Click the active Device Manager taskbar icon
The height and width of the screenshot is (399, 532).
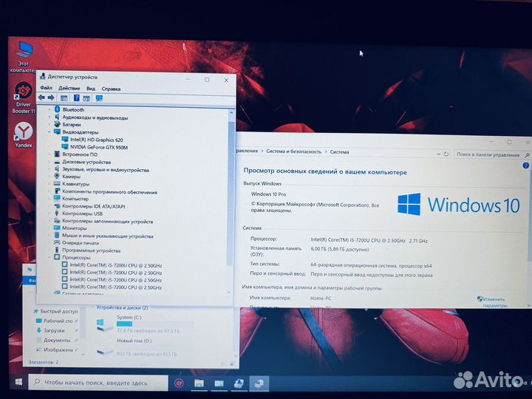259,383
